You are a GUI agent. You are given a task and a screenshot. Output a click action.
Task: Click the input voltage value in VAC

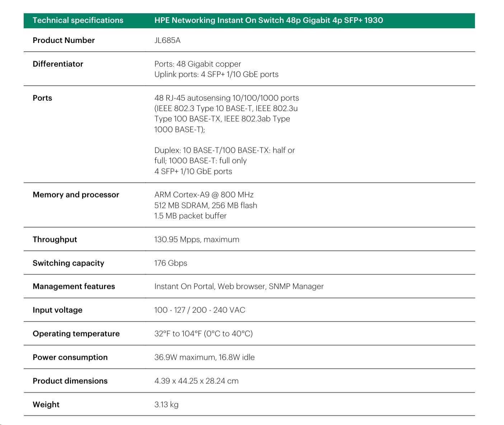pyautogui.click(x=199, y=310)
